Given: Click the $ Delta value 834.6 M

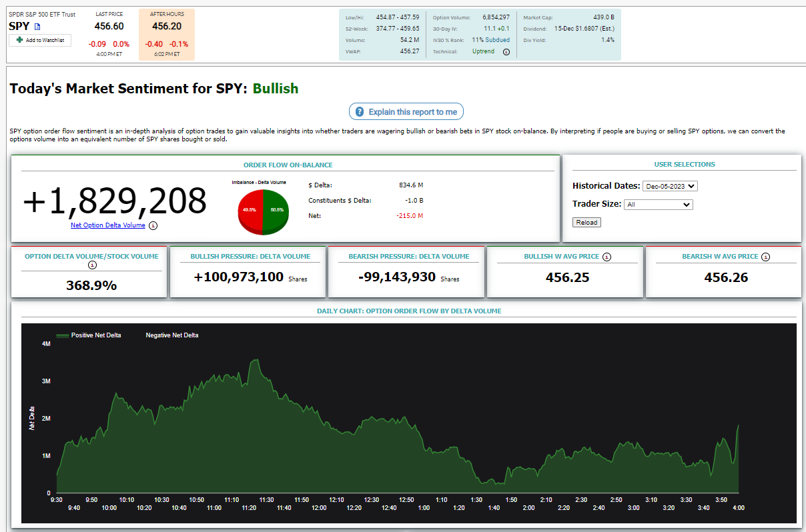Looking at the screenshot, I should pos(410,185).
